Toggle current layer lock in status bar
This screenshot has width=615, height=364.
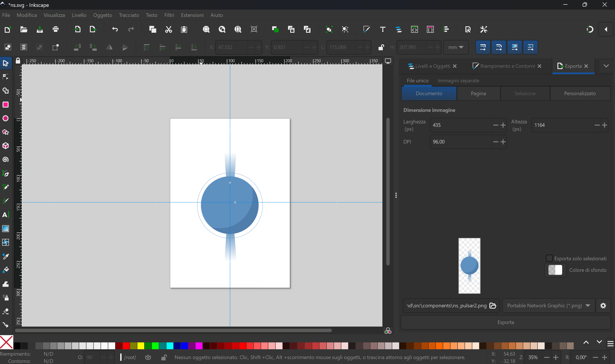point(164,357)
